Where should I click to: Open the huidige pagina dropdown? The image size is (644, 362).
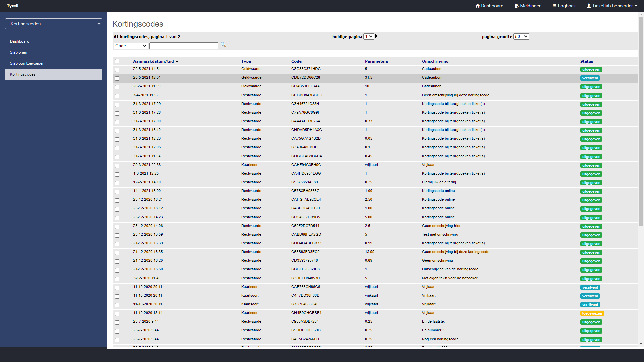[369, 36]
